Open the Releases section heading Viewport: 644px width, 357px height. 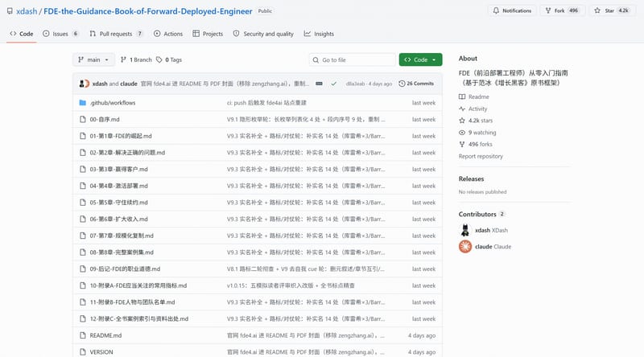click(471, 178)
